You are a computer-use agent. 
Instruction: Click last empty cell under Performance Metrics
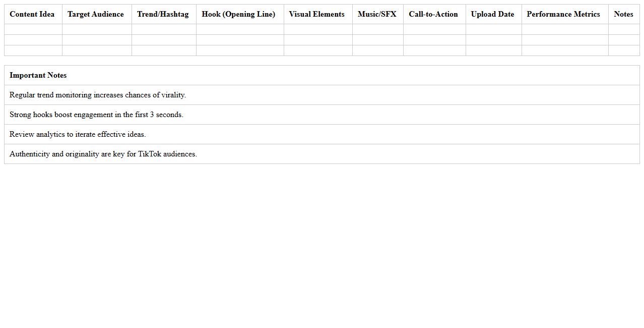564,50
